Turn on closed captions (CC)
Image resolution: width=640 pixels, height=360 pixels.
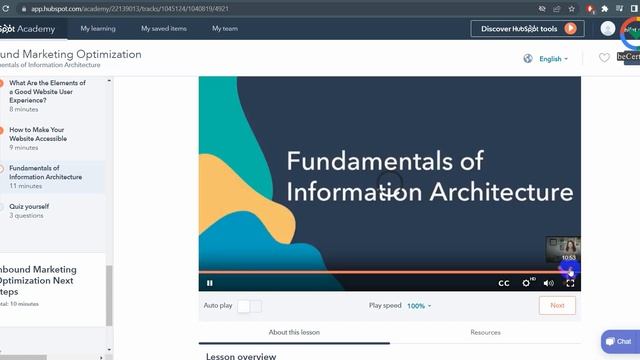(x=504, y=283)
